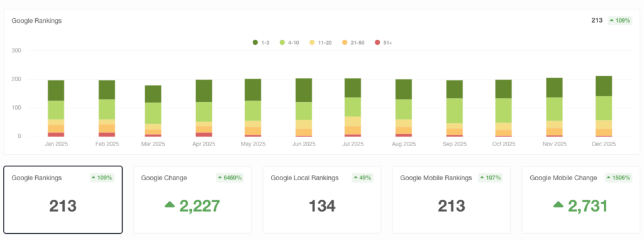
Task: Click the green up arrow beside 2,227
Action: (170, 205)
